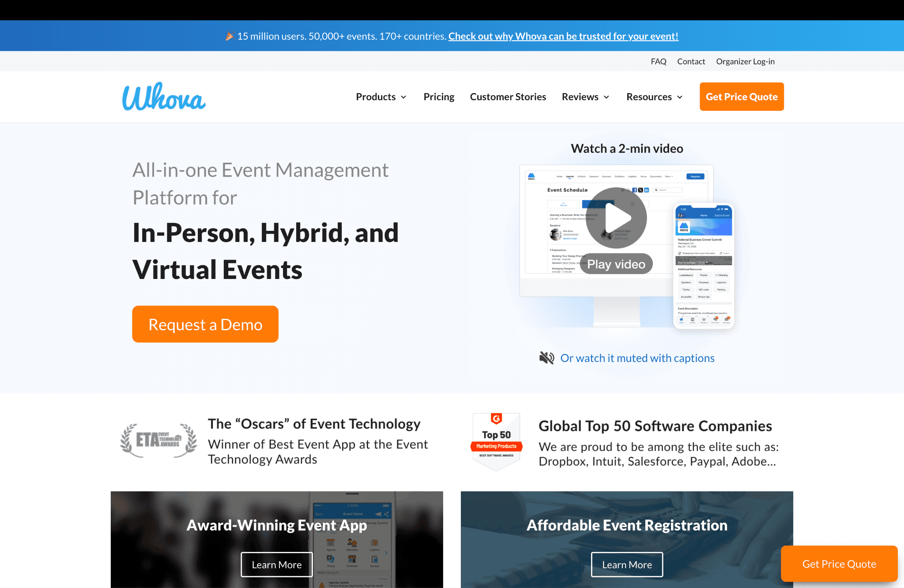Click the floating Get Price Quote button

839,564
